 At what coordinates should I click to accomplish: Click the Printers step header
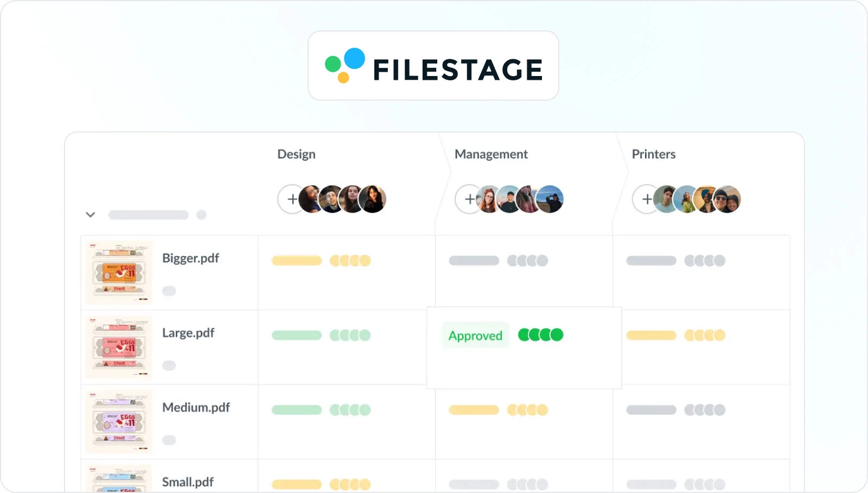tap(654, 154)
